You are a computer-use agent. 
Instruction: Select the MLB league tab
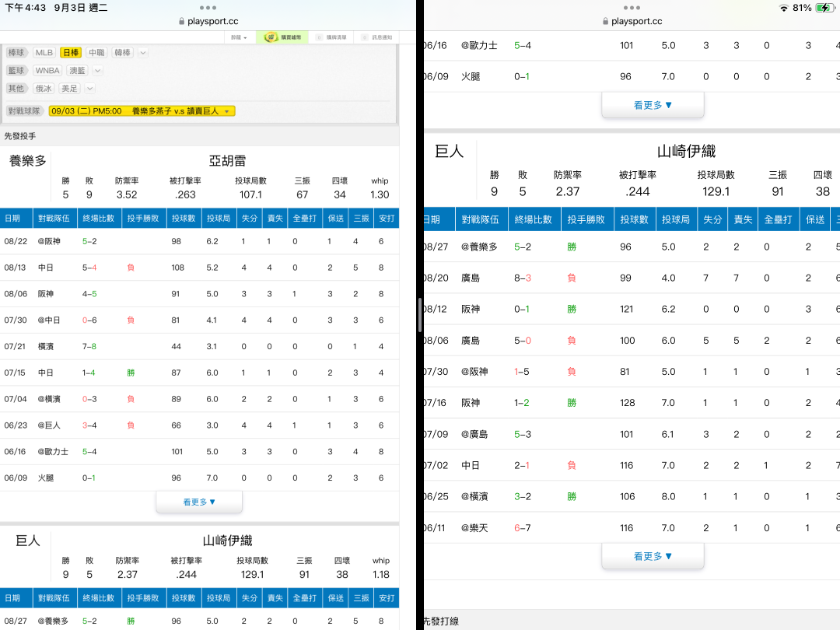coord(44,53)
